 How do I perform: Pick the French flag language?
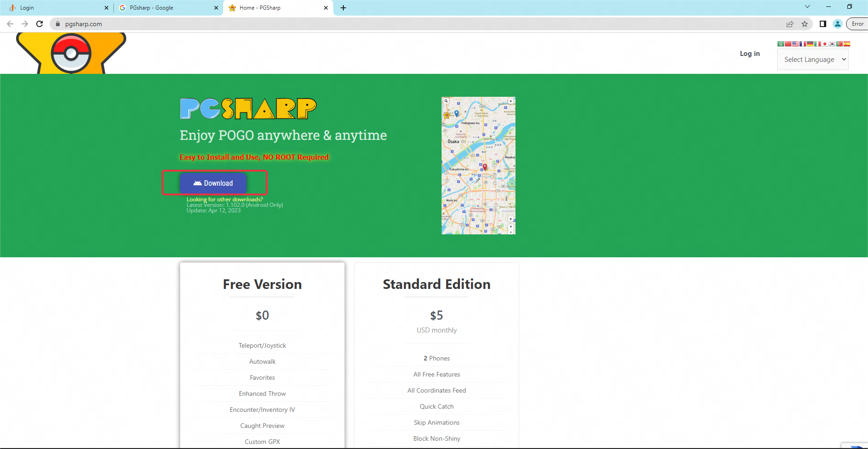click(803, 44)
